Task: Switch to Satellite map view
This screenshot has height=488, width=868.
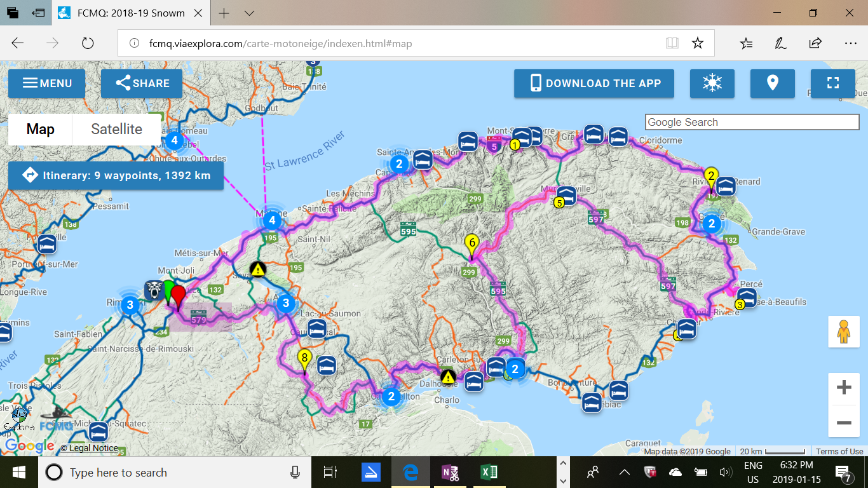Action: click(116, 130)
